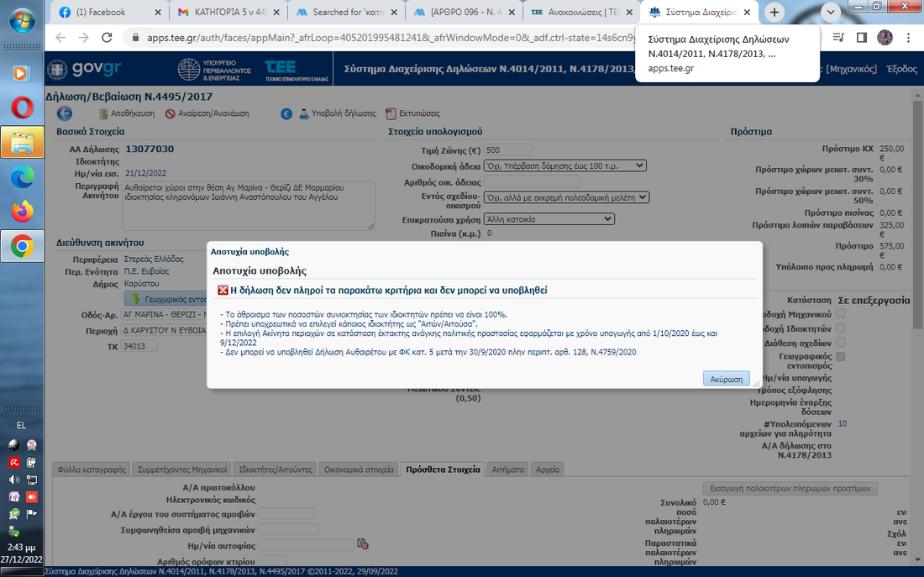This screenshot has width=924, height=577.
Task: Open the Ιδιοκτήτες/Αιτούντες tab
Action: tap(276, 469)
